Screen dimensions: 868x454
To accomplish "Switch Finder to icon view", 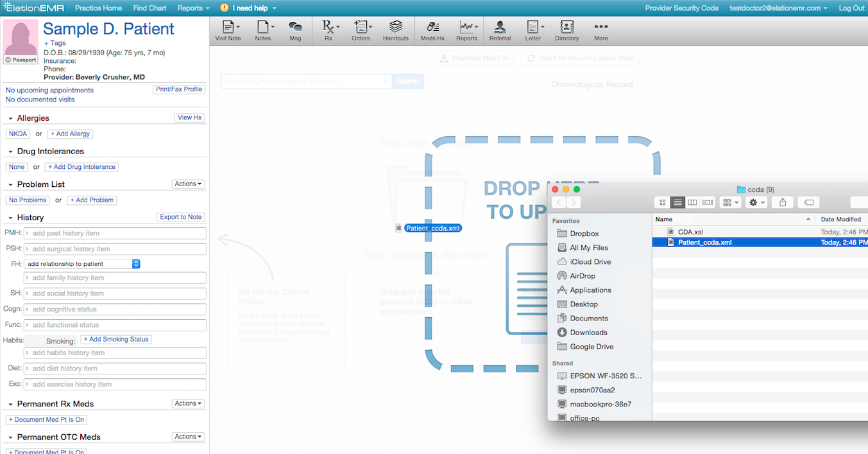I will click(x=663, y=202).
